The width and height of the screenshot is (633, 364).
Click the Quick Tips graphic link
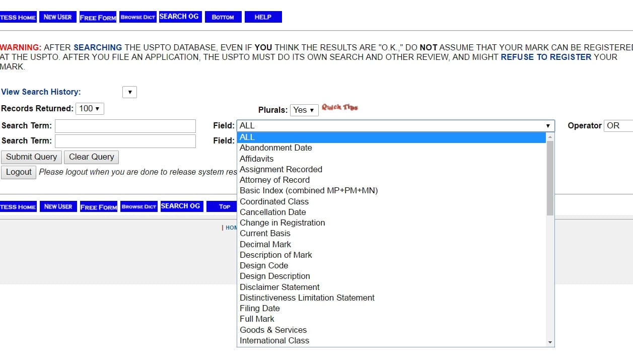339,107
